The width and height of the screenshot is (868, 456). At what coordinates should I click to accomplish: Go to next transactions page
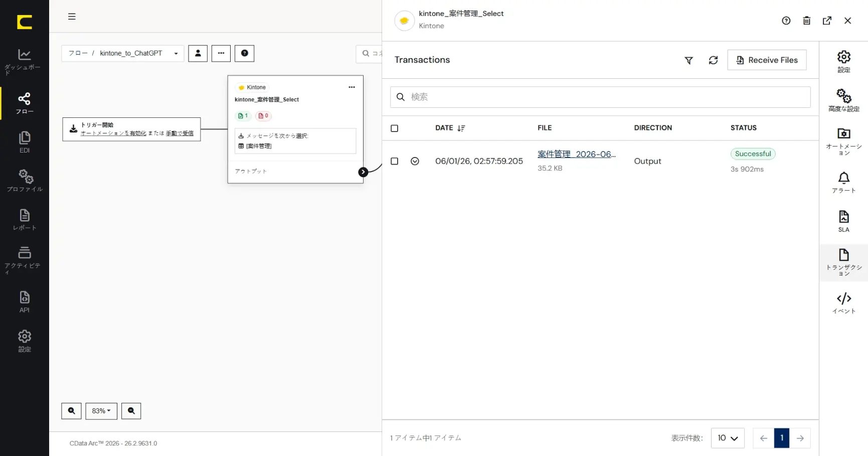pos(800,438)
